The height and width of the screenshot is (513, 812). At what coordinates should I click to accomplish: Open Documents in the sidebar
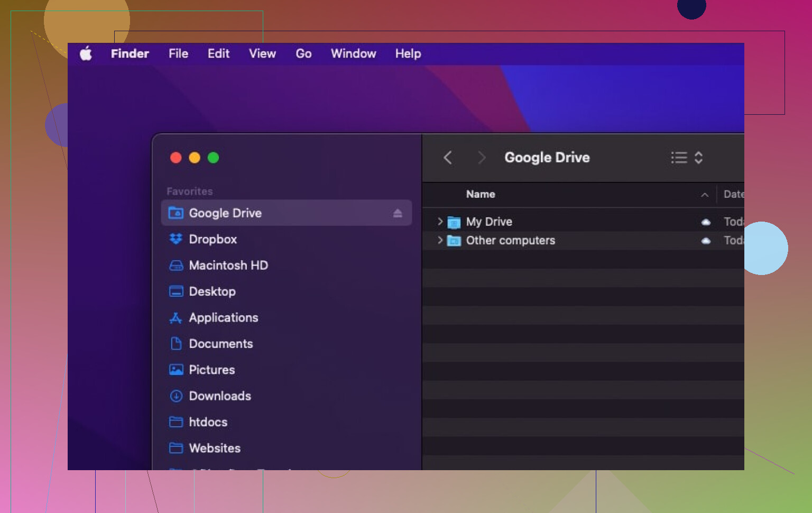220,344
